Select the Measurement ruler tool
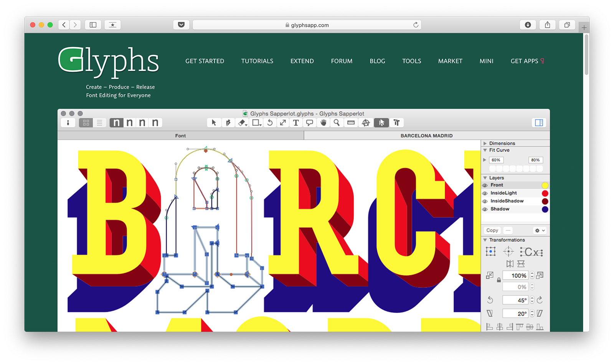Viewport: 614px width, 364px height. (x=351, y=123)
